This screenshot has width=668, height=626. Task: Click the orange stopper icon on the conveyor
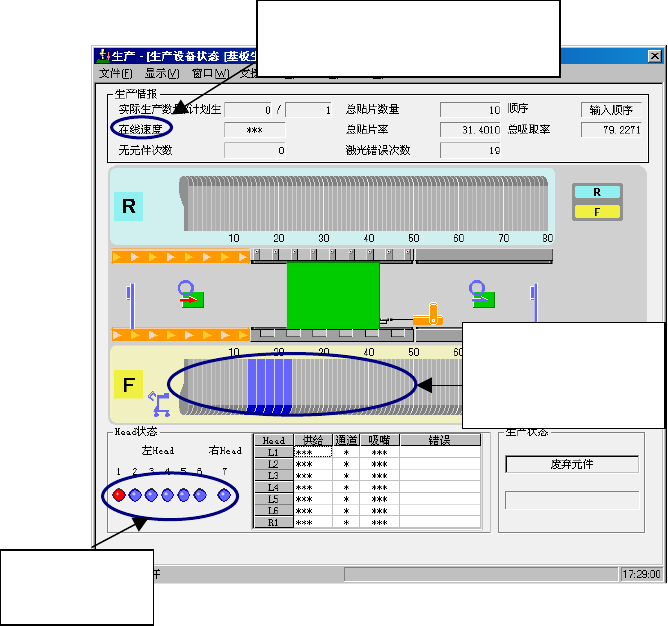[x=428, y=314]
